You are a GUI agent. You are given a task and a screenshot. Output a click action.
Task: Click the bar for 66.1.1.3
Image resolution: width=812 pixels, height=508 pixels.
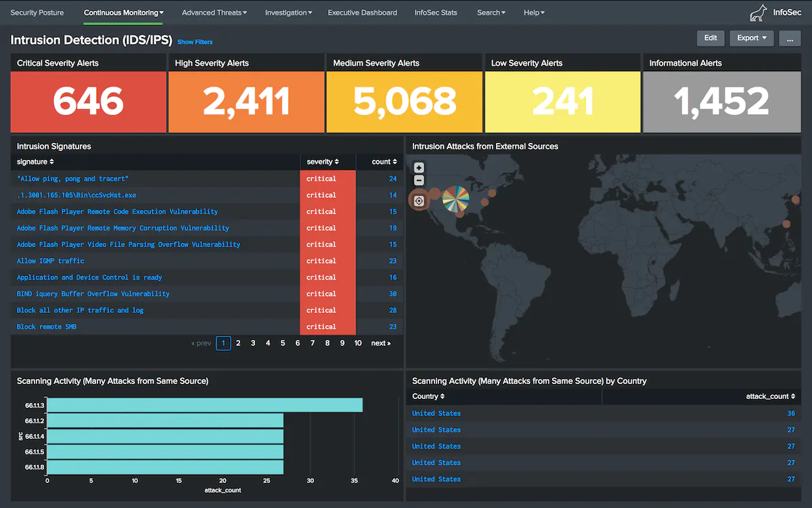point(204,405)
